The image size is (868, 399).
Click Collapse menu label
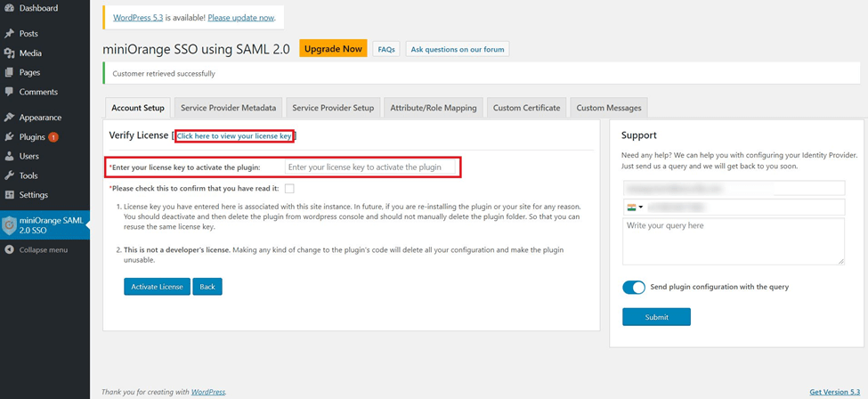44,250
